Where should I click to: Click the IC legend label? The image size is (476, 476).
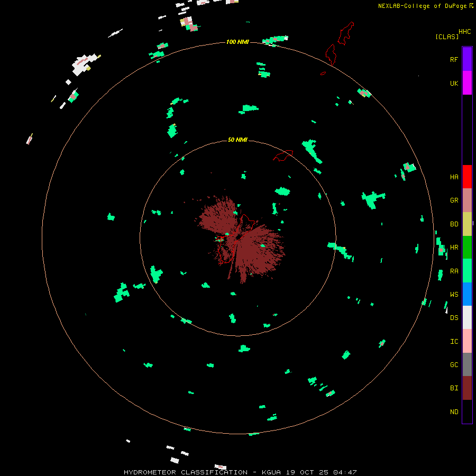pyautogui.click(x=454, y=342)
